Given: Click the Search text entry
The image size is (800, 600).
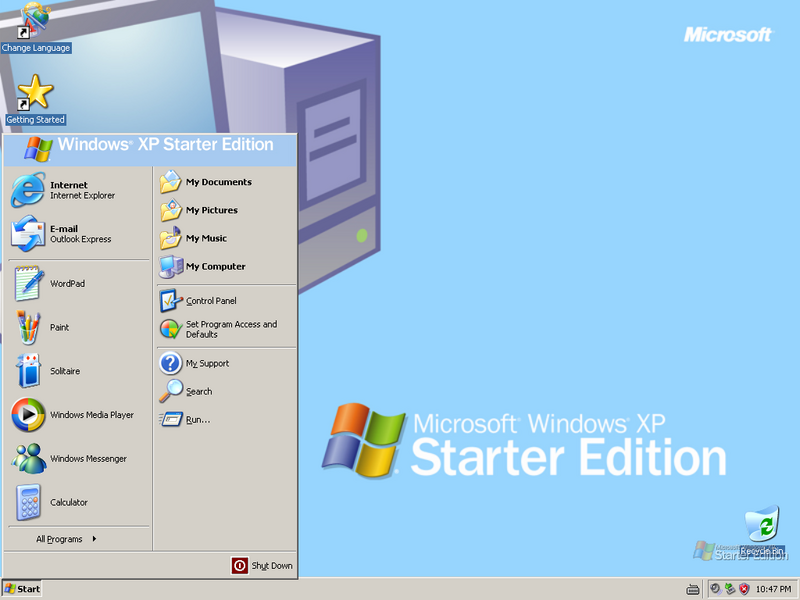Looking at the screenshot, I should pos(199,392).
